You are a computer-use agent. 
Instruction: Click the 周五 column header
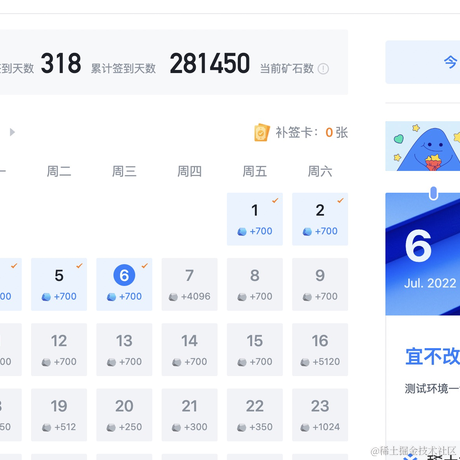[255, 171]
